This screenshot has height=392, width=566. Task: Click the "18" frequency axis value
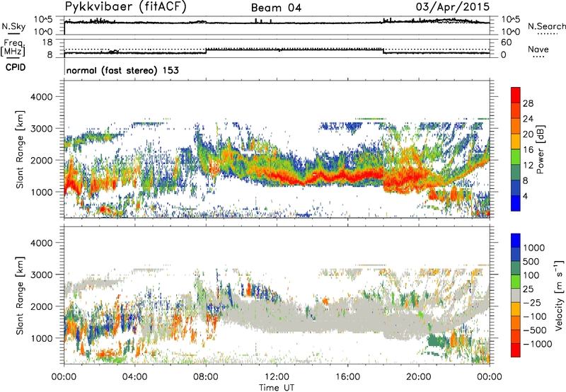47,42
